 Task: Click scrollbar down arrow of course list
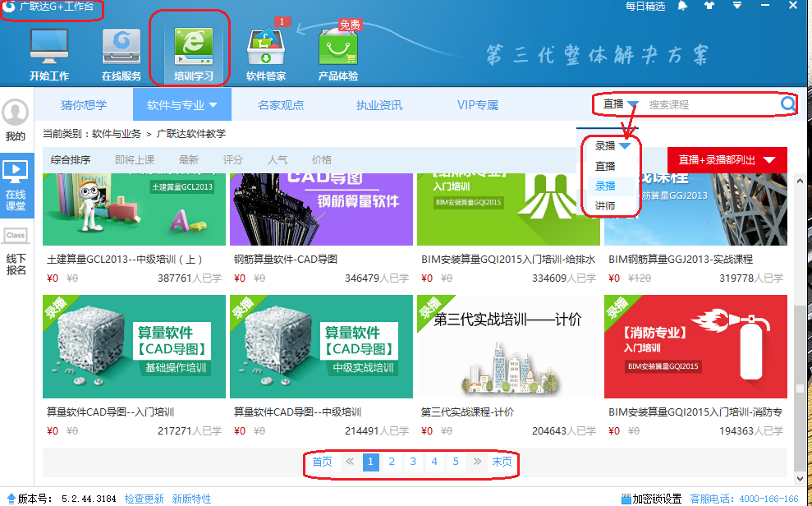(x=800, y=479)
